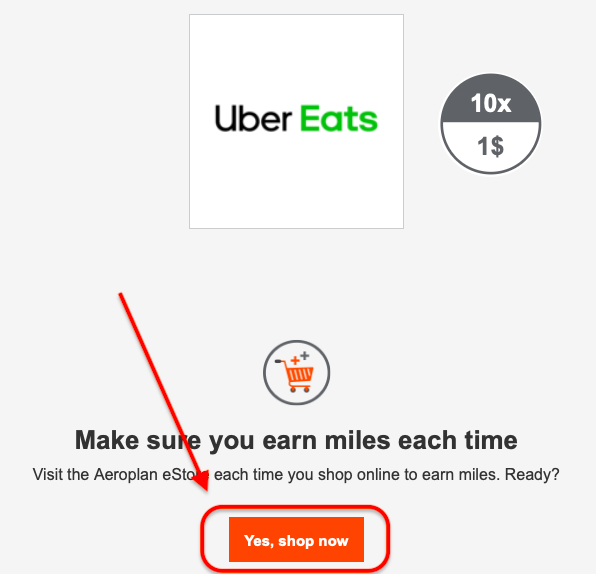Click the orange plus sign in cart icon
Viewport: 596px width, 574px height.
point(295,360)
